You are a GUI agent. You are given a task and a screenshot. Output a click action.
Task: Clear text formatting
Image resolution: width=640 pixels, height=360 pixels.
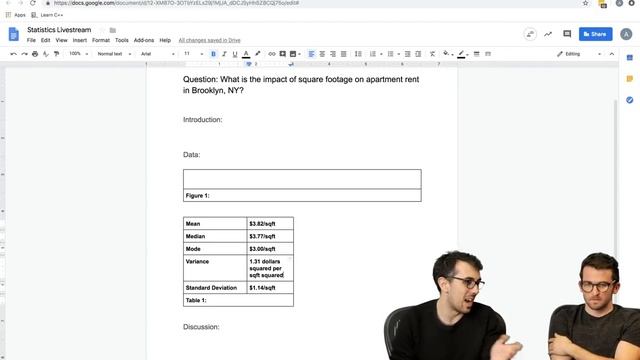coord(432,54)
